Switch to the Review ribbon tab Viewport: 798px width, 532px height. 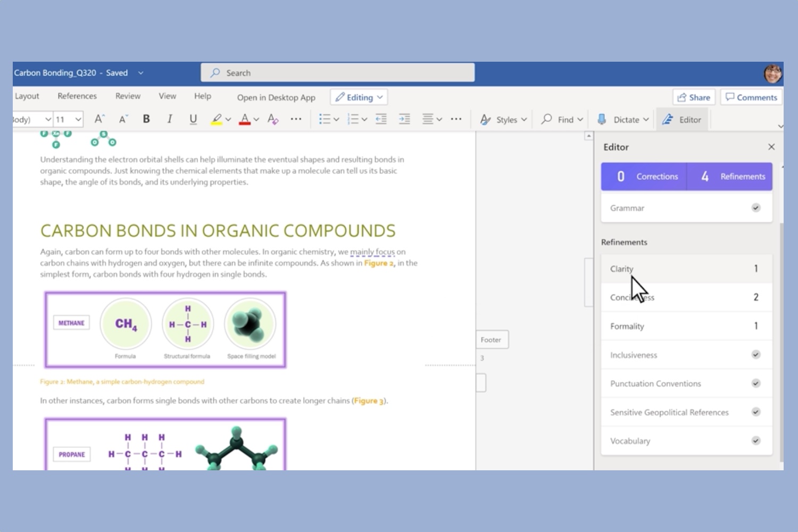(128, 96)
